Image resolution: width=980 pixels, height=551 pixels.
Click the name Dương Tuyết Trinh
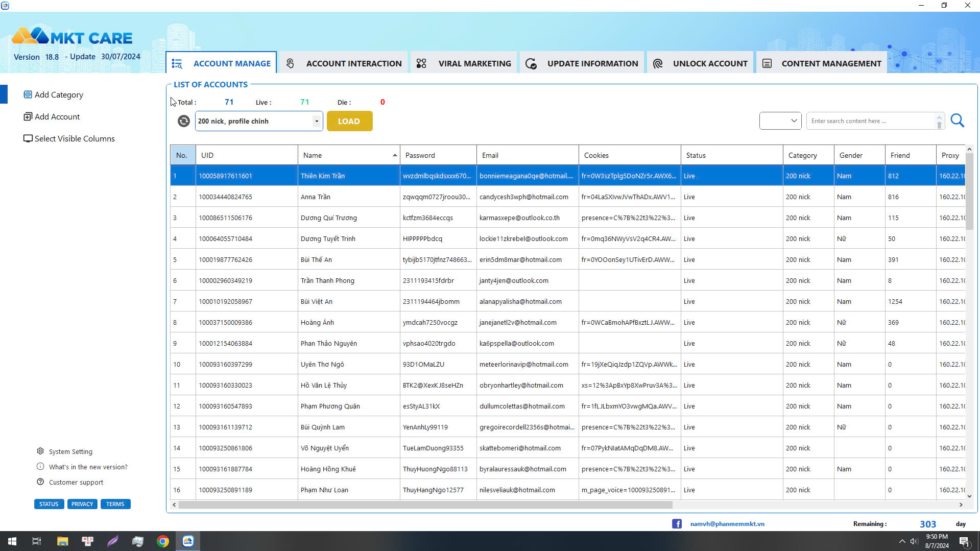328,238
